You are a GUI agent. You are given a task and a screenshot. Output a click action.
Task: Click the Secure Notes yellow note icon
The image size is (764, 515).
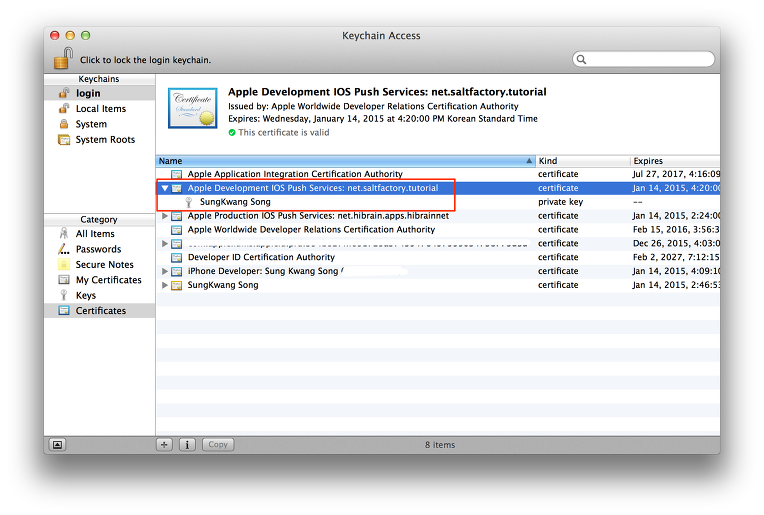[64, 265]
